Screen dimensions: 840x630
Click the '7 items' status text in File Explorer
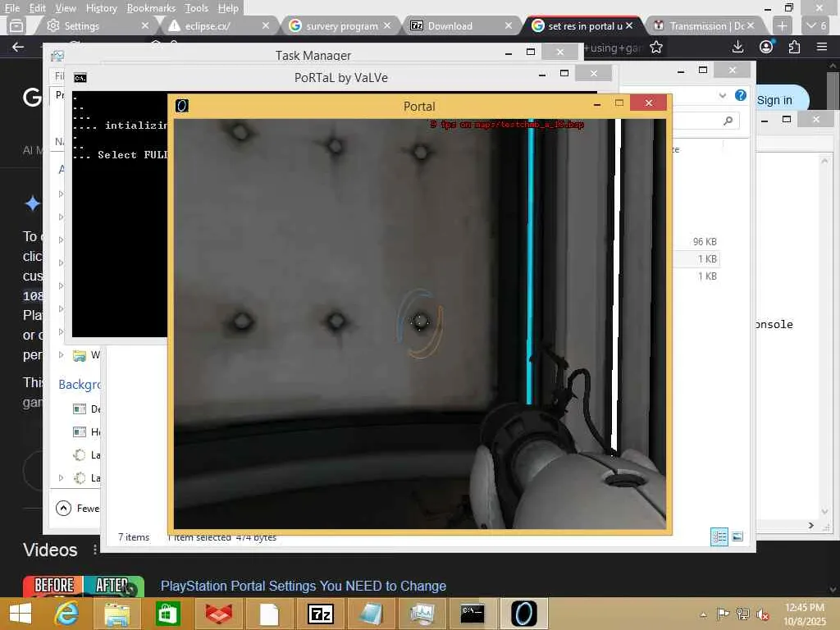pos(134,536)
